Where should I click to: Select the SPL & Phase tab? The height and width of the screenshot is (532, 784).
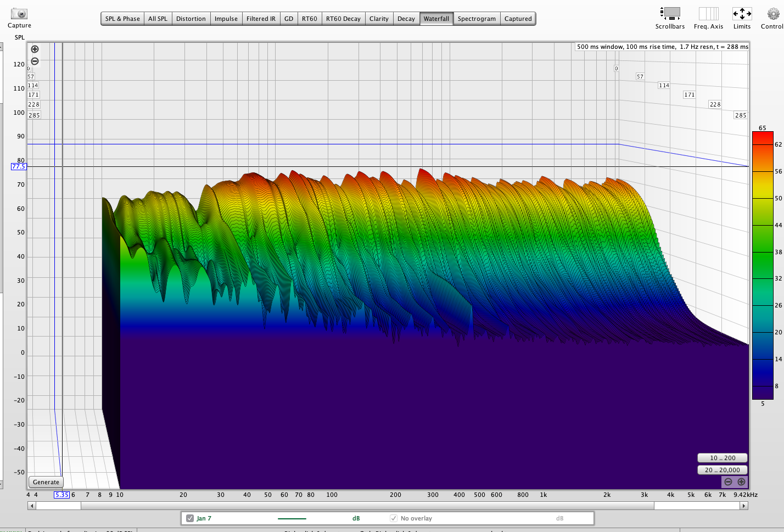[122, 19]
